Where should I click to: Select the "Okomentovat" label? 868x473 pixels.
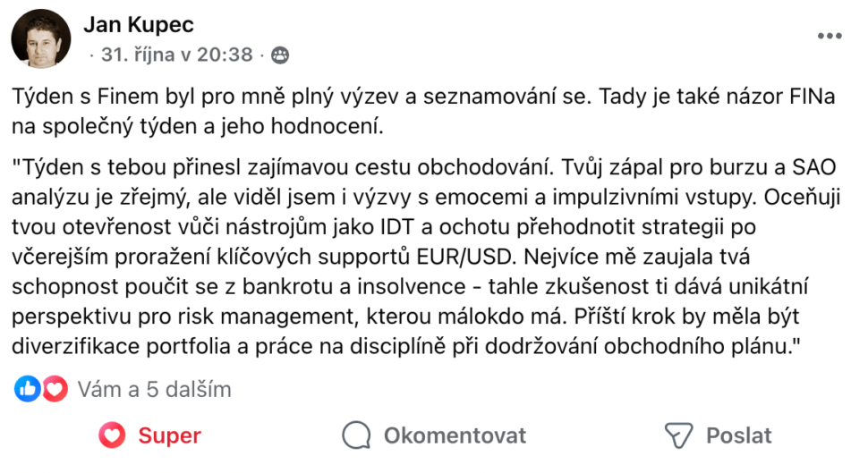(x=455, y=435)
